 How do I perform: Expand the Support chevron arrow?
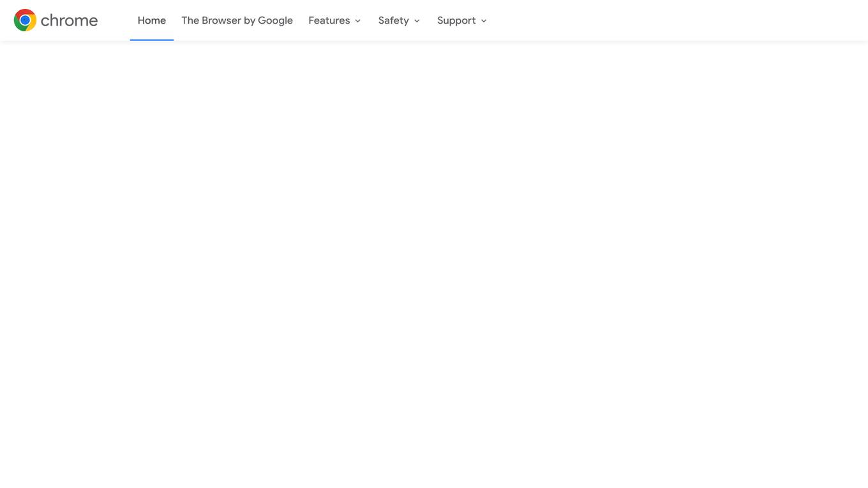484,21
